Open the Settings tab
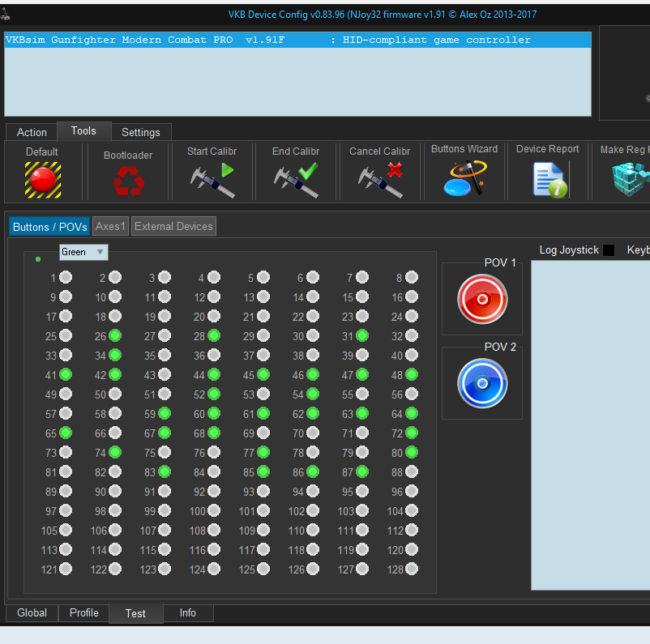650x644 pixels. [x=141, y=132]
